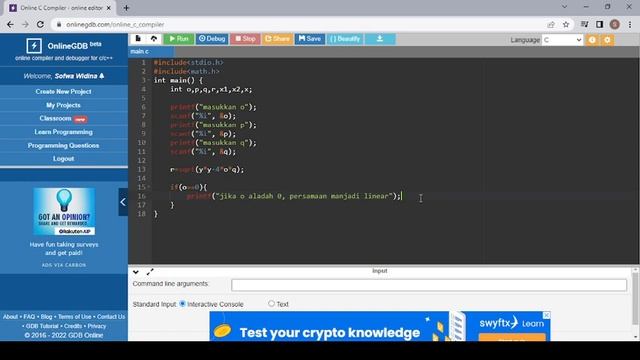Select the Online C Compiler browser tab
Viewport: 640px width, 360px height.
point(60,8)
